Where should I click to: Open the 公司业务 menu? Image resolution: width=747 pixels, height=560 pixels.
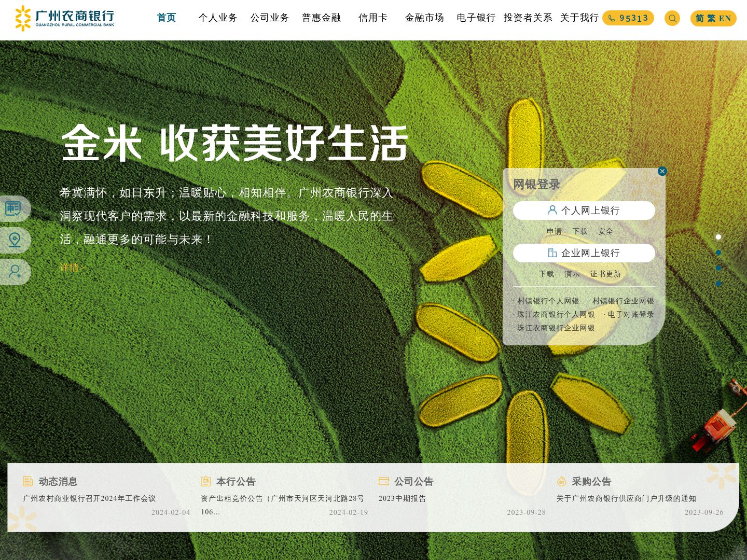pos(270,18)
